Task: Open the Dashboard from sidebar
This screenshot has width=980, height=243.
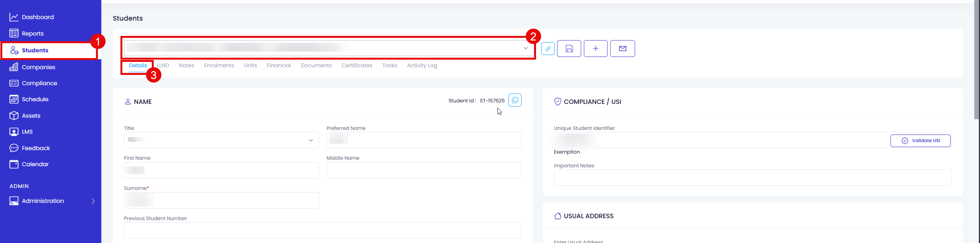Action: click(32, 17)
